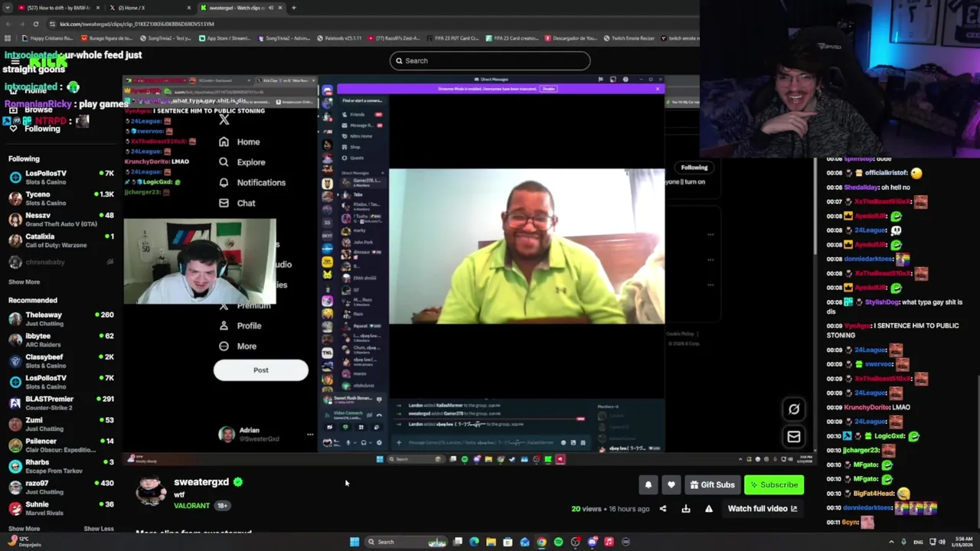Open Nesszv channel in Following list
980x551 pixels.
60,220
